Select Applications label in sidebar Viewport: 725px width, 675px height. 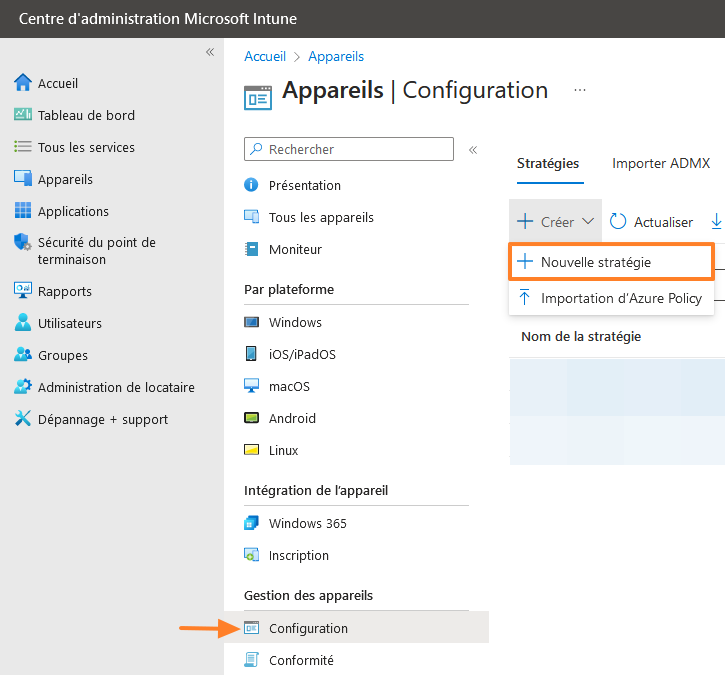pyautogui.click(x=73, y=212)
